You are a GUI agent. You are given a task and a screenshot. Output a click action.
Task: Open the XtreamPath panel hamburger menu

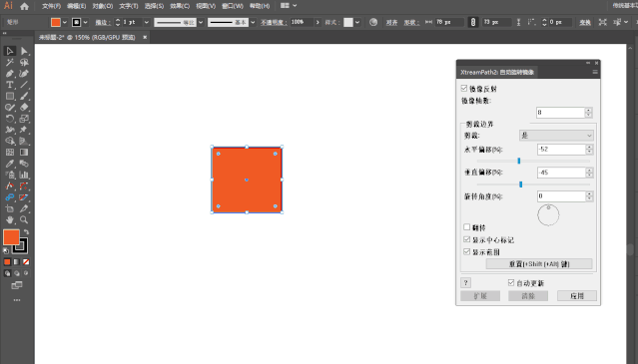(595, 72)
